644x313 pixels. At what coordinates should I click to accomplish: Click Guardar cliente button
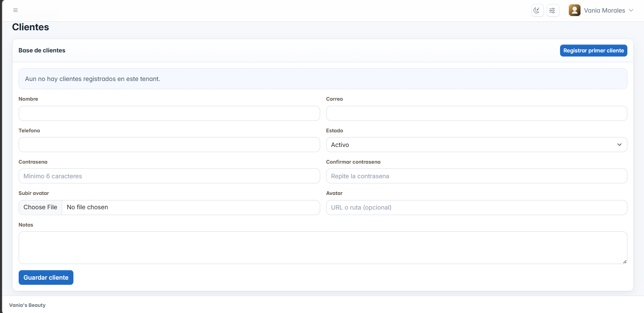[46, 278]
